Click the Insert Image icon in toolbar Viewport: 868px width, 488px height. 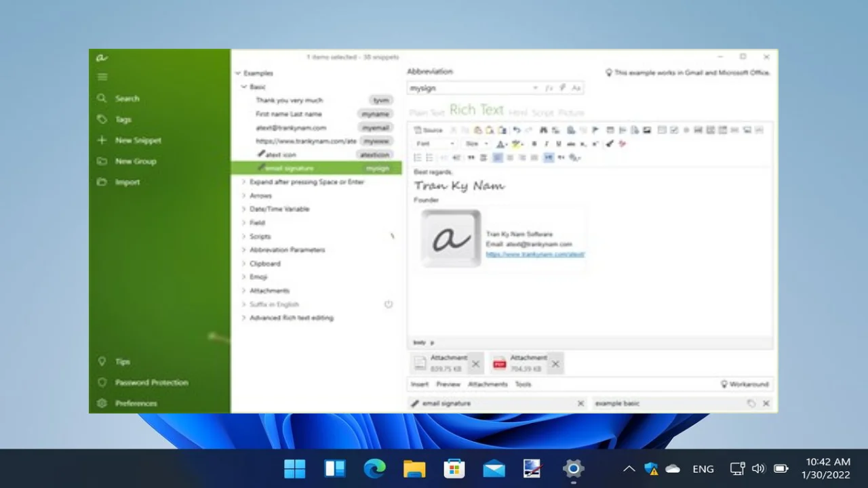[x=647, y=130]
